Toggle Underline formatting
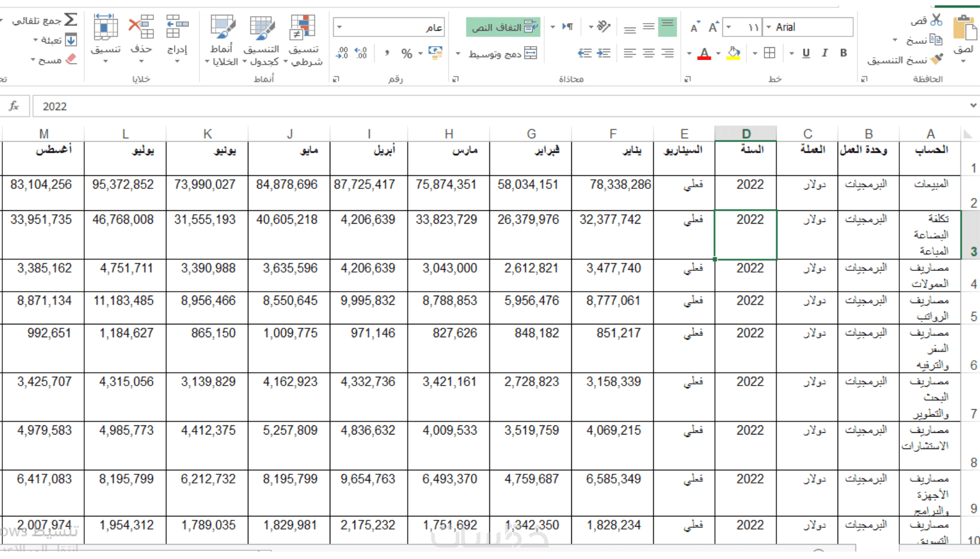This screenshot has height=559, width=980. pos(806,53)
